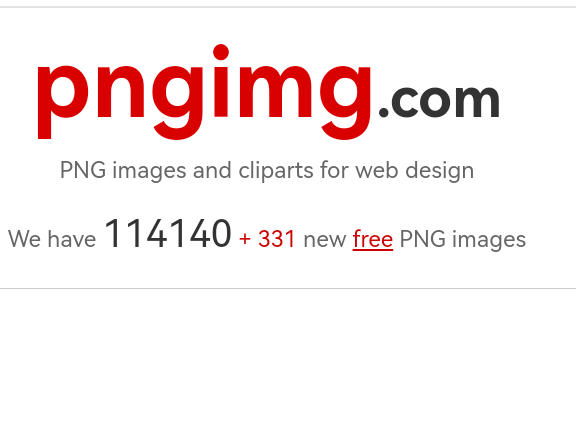Click the dark ".com" part of logo
The height and width of the screenshot is (446, 576).
(439, 101)
